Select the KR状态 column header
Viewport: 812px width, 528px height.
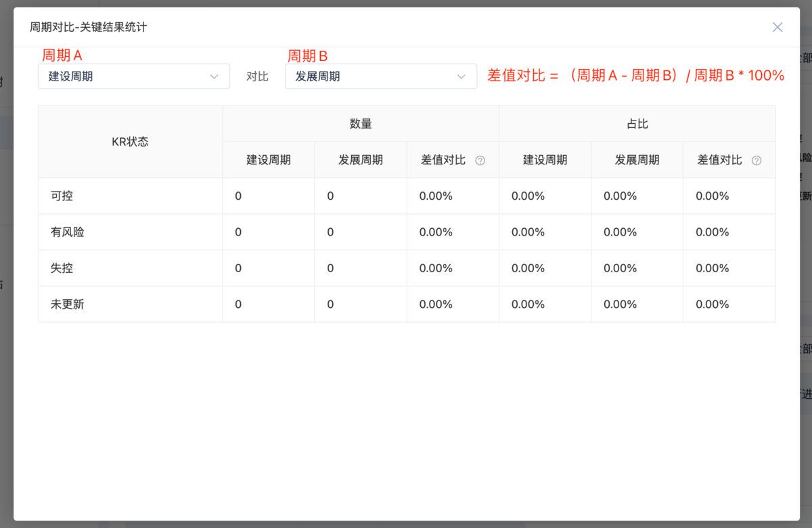130,142
